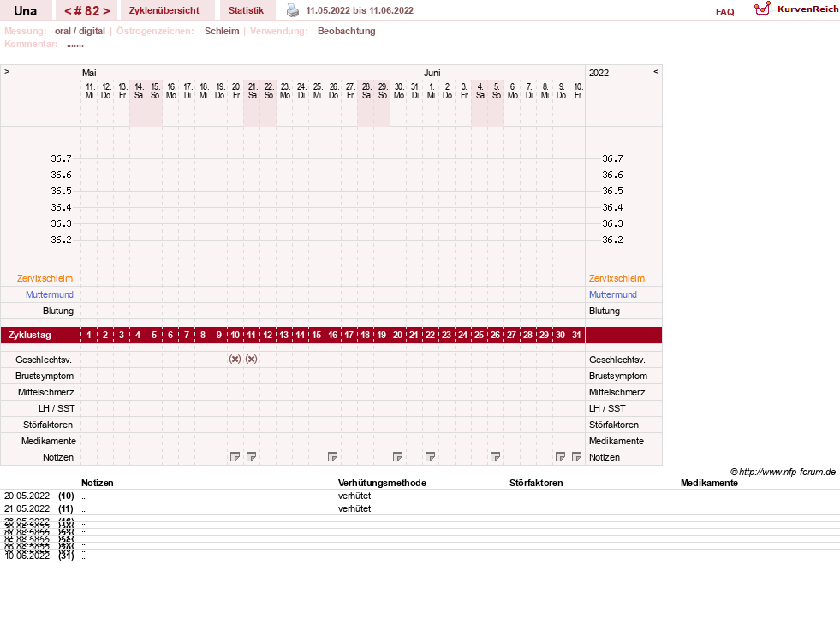Click the right Muttermund row label
This screenshot has width=840, height=636.
coord(613,294)
